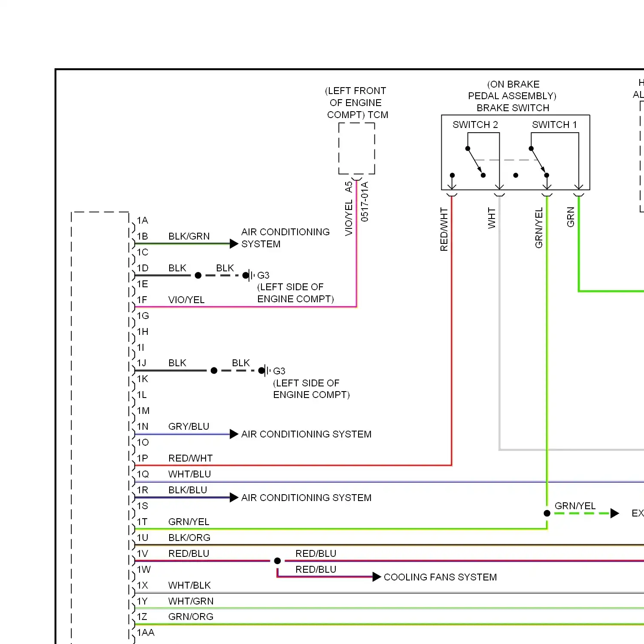
Task: Select pin label 1S
Action: click(x=143, y=506)
